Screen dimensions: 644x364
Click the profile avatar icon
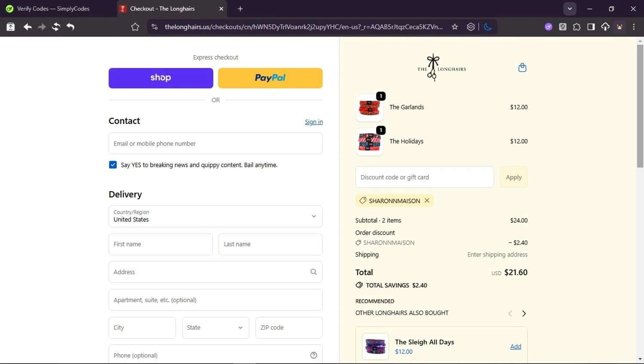click(620, 27)
